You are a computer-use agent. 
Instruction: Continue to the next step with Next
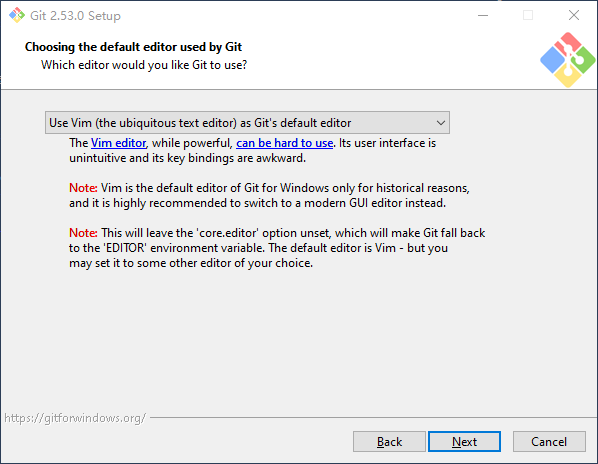(464, 442)
